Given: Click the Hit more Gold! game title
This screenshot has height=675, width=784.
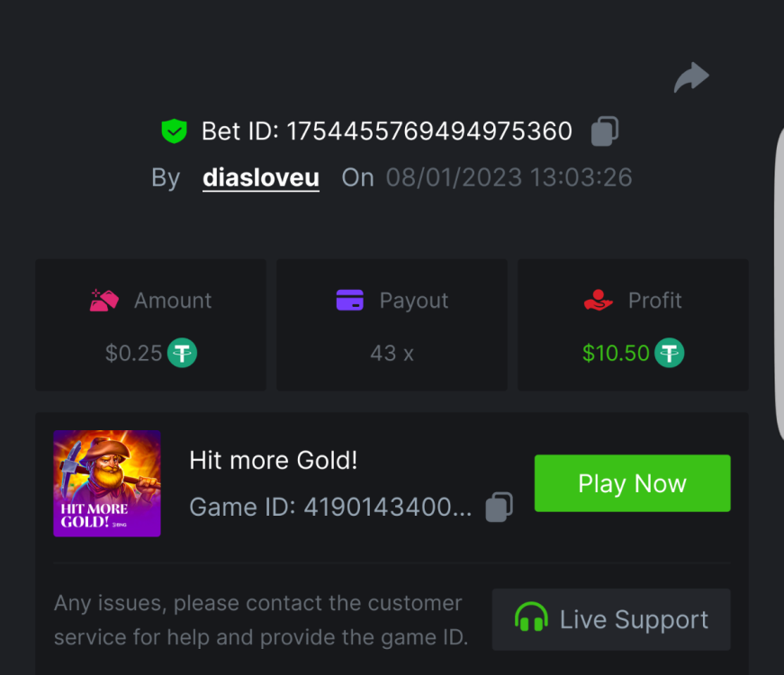Looking at the screenshot, I should coord(274,461).
